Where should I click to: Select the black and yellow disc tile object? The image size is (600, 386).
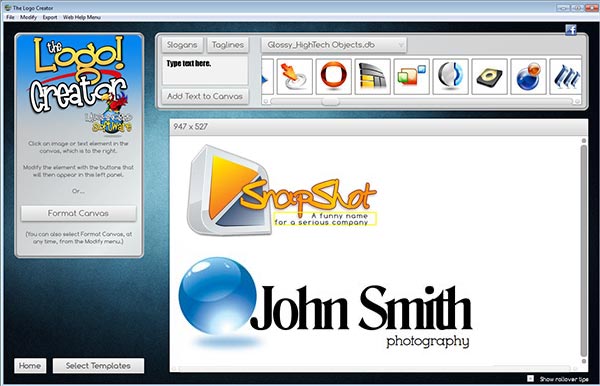pyautogui.click(x=489, y=77)
